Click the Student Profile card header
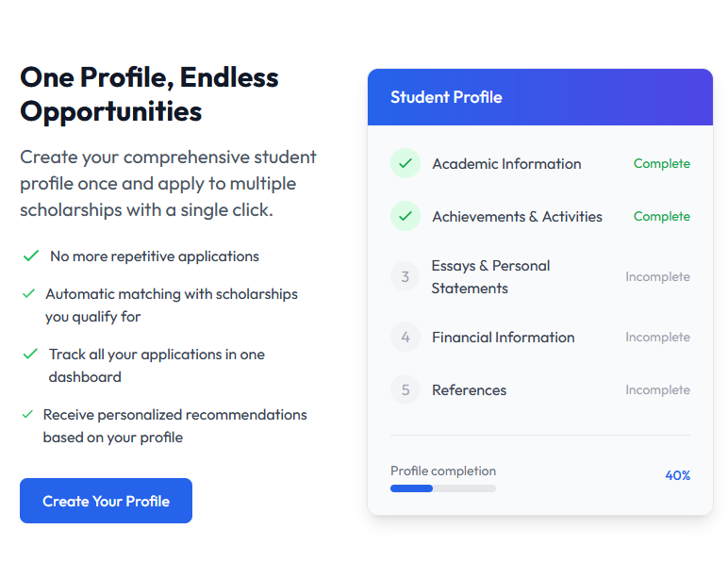This screenshot has height=562, width=728. pos(540,97)
